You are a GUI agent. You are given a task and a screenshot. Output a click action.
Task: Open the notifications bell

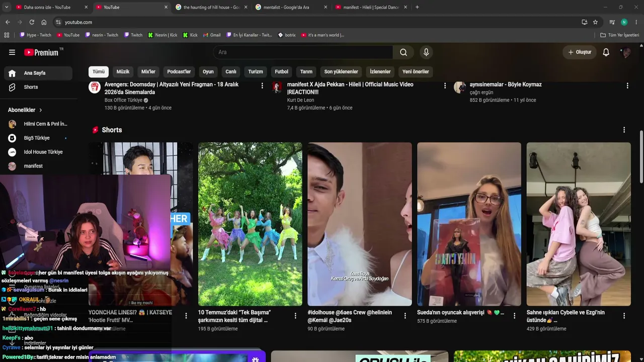(x=606, y=52)
